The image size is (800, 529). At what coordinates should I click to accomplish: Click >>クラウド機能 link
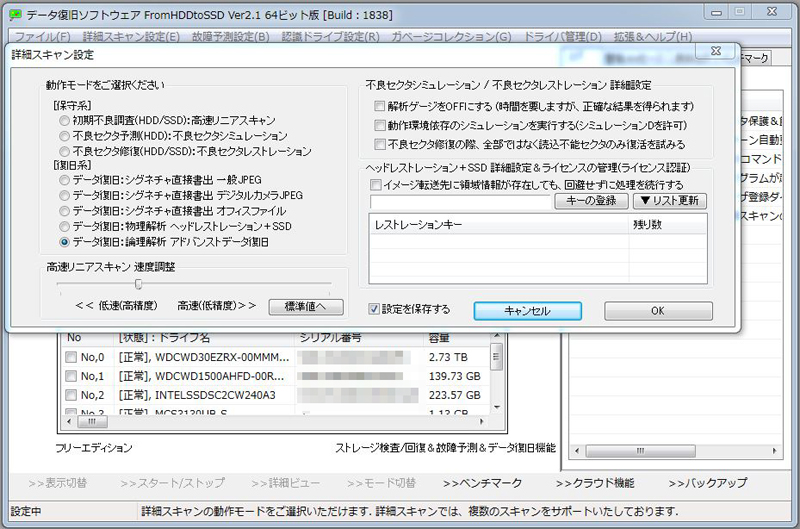595,483
